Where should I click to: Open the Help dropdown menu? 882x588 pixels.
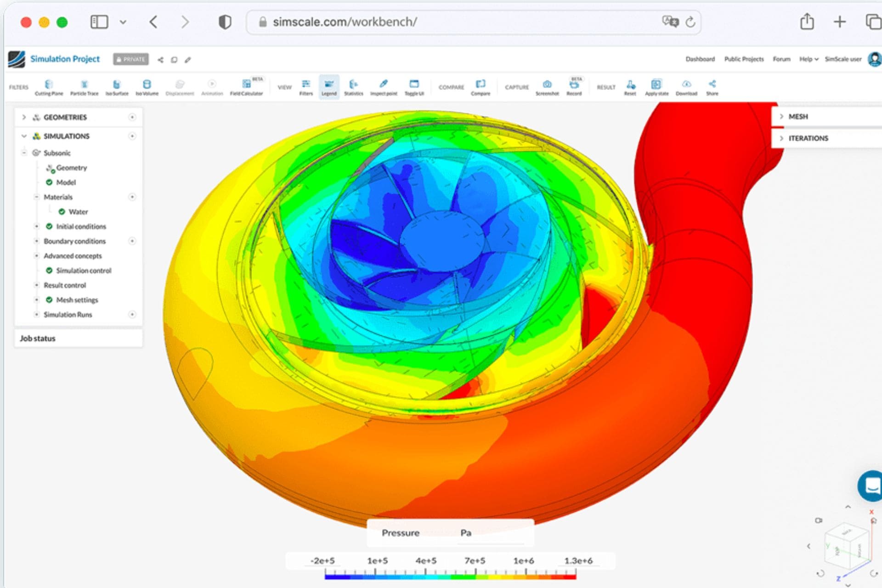(808, 59)
